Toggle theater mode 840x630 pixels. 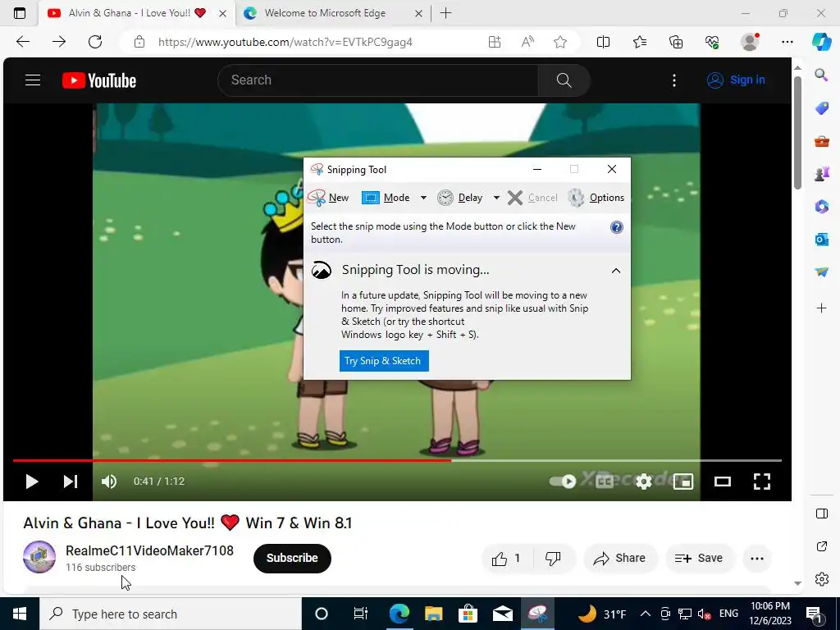[722, 482]
